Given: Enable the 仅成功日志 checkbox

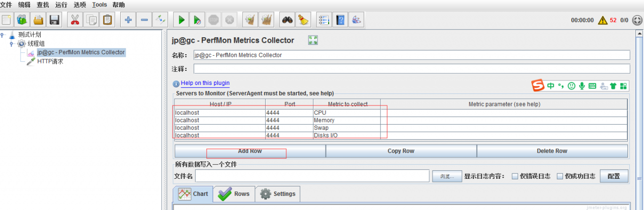Looking at the screenshot, I should click(x=560, y=176).
